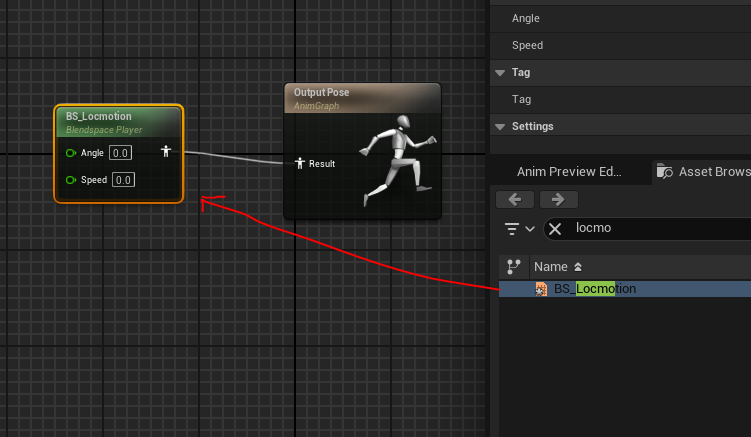
Task: Click the pose output pin on BS_Locmotion
Action: coord(166,151)
